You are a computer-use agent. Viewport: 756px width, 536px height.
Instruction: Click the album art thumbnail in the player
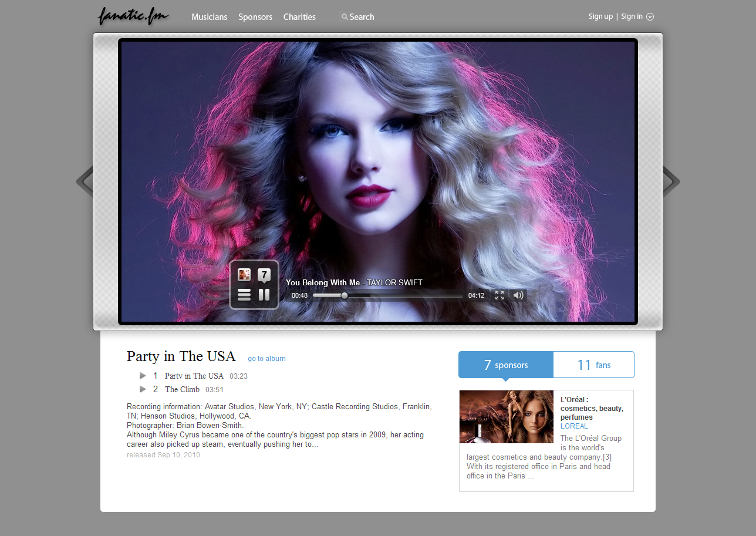[244, 275]
